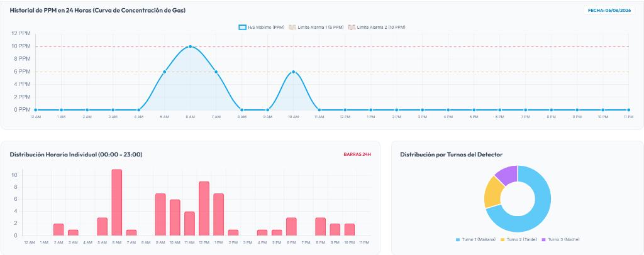Select the 4 AM point on the PPM curve
The width and height of the screenshot is (644, 255).
pos(139,110)
